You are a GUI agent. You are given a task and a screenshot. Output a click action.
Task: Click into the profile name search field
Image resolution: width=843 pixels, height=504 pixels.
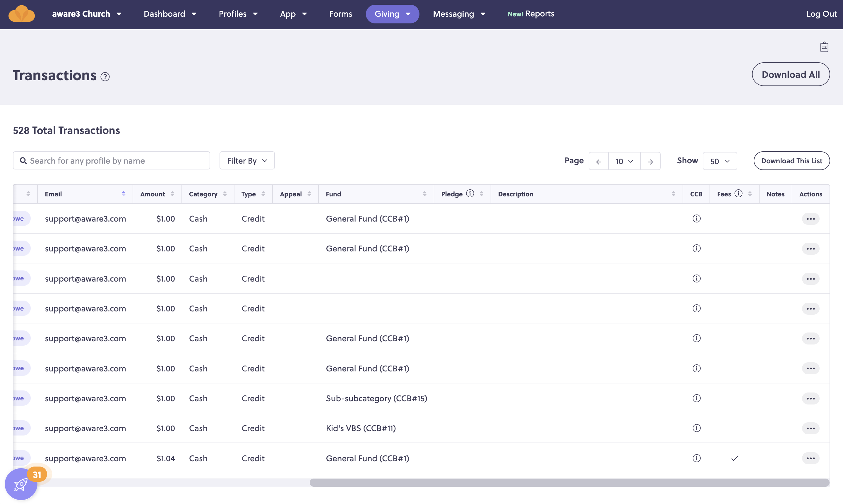(112, 161)
